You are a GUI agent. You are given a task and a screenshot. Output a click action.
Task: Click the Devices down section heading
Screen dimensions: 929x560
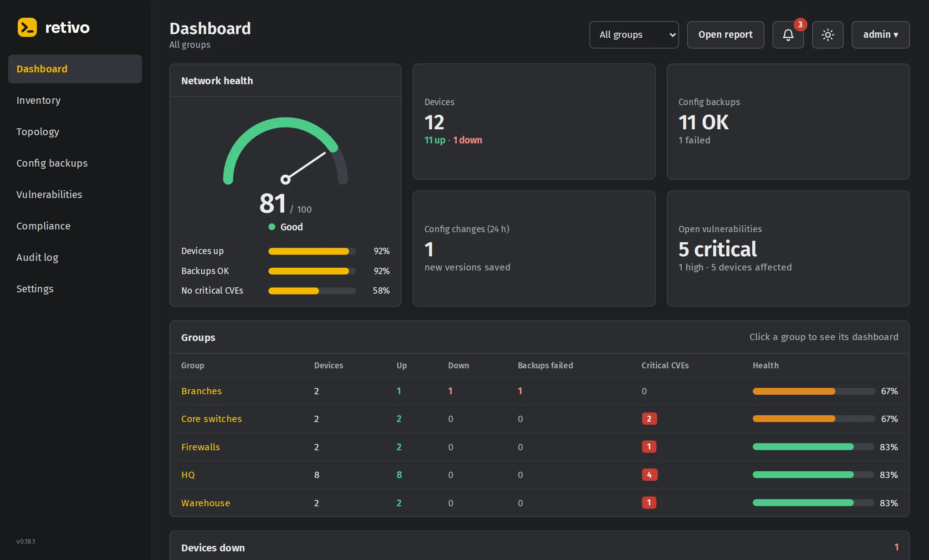click(x=213, y=548)
